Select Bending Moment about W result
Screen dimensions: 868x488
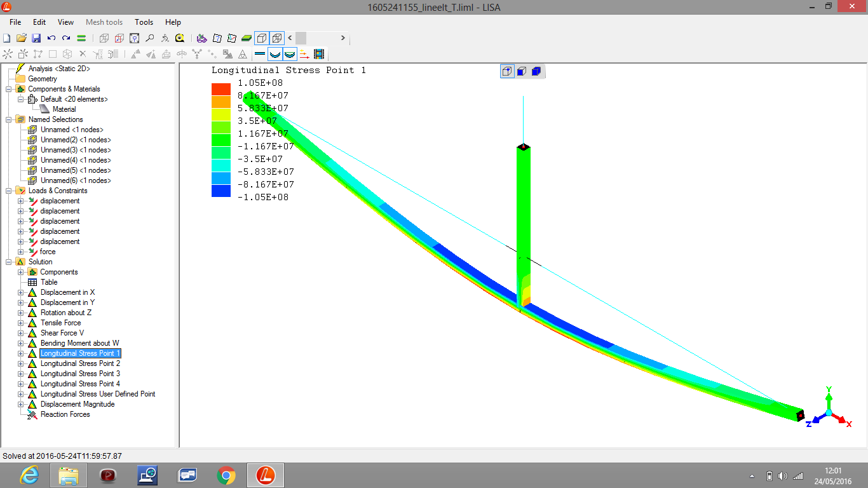(79, 343)
